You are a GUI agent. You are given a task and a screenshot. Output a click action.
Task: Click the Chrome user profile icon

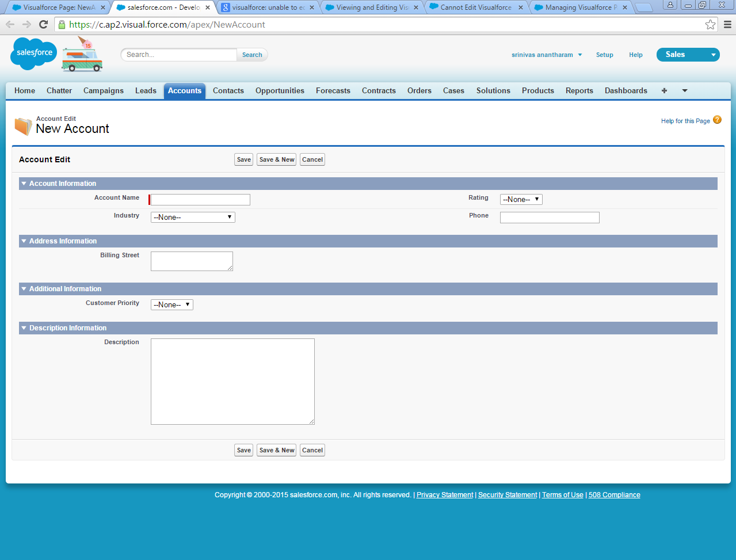[x=670, y=5]
